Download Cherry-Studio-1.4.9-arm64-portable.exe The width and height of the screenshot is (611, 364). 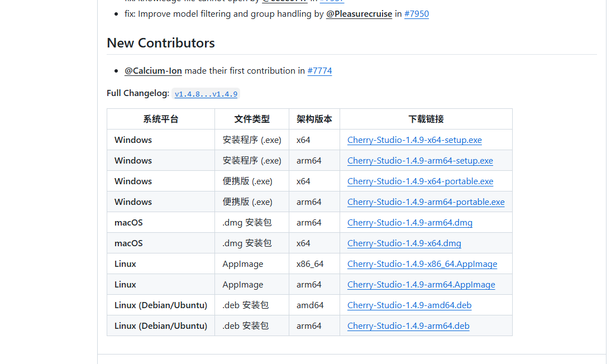(x=426, y=202)
